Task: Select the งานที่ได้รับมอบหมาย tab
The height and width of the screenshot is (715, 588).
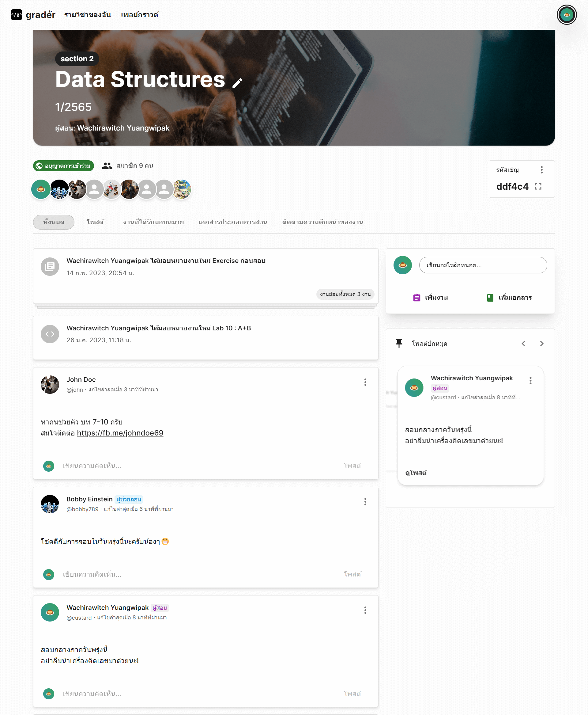Action: [x=153, y=222]
